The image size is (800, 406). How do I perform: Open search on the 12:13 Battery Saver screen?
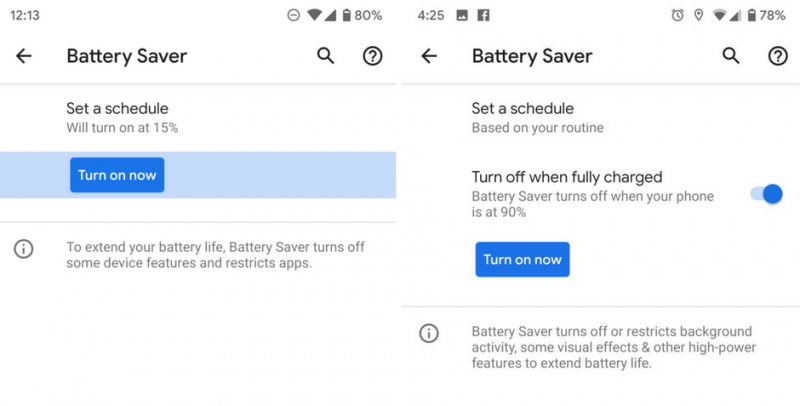325,56
